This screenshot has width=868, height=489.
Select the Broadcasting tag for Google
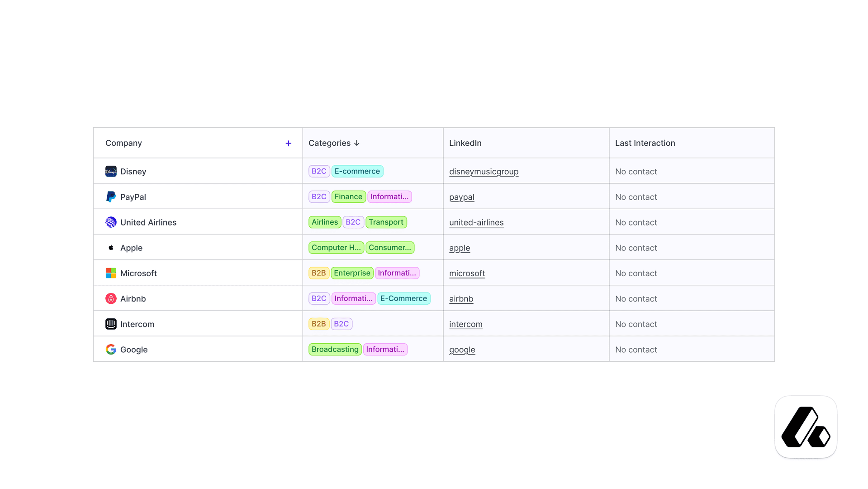point(335,349)
